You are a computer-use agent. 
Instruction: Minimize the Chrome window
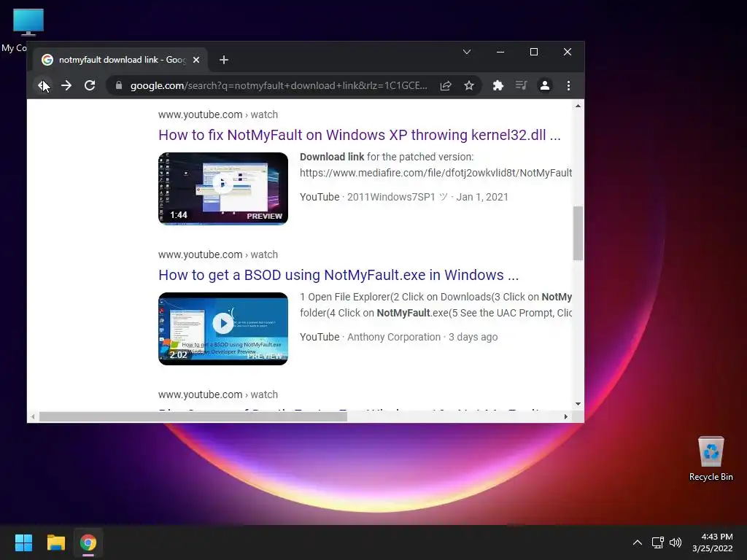tap(500, 52)
